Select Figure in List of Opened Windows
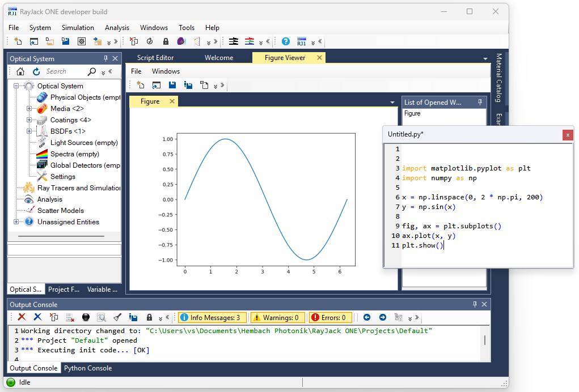579x392 pixels. [412, 113]
